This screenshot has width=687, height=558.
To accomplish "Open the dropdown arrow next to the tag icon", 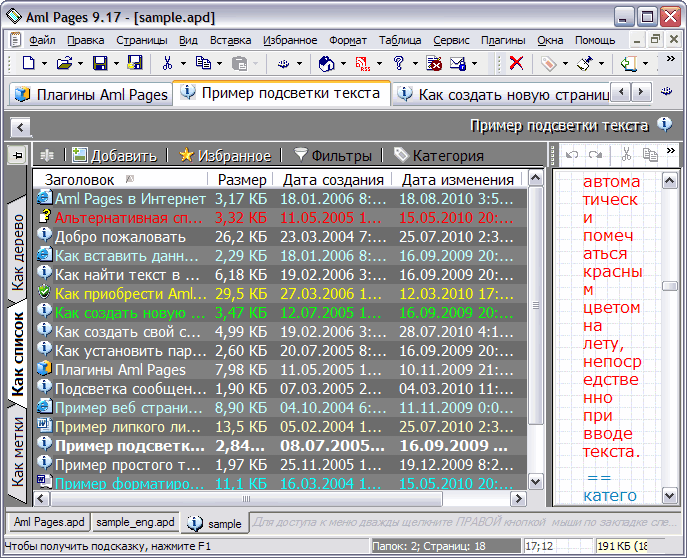I will click(x=565, y=64).
